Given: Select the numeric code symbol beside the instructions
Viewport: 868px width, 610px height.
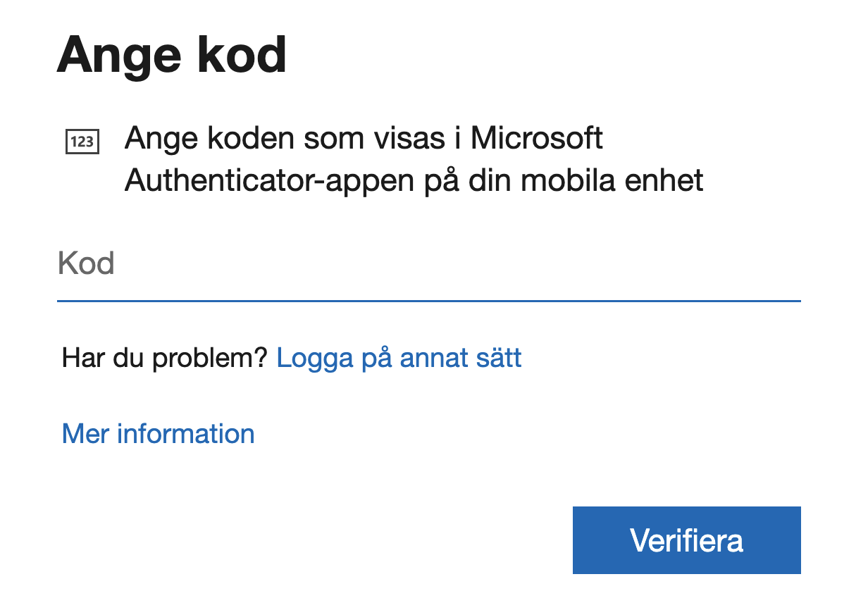Looking at the screenshot, I should coord(82,142).
